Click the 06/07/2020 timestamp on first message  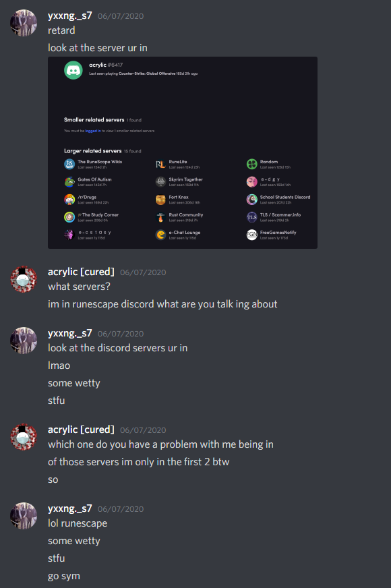[x=121, y=16]
